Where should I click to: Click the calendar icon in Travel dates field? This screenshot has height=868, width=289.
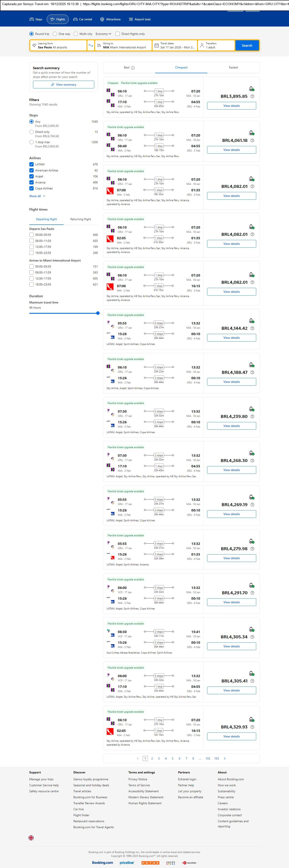pos(156,46)
